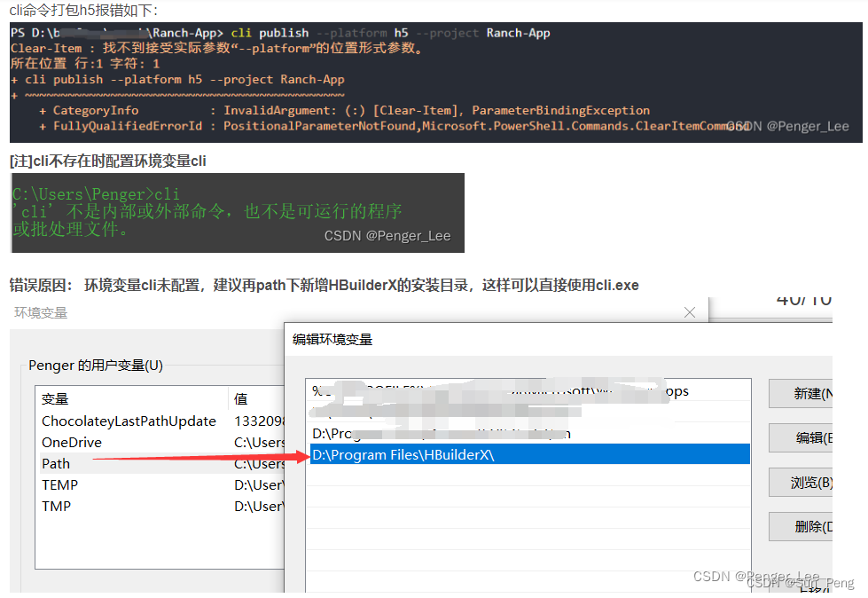Screen dimensions: 868x598
Task: Select the OneDrive variable row
Action: [x=160, y=443]
